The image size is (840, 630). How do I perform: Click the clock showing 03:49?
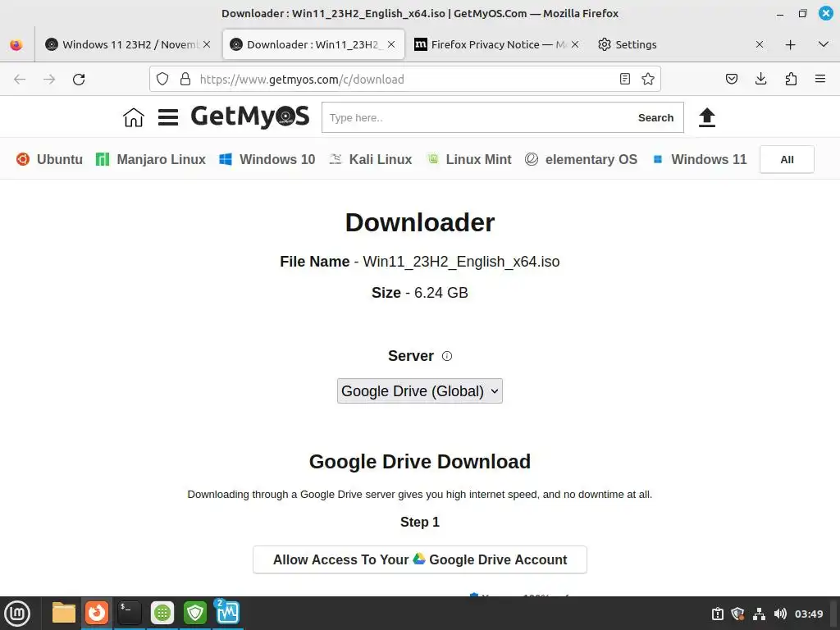tap(808, 614)
